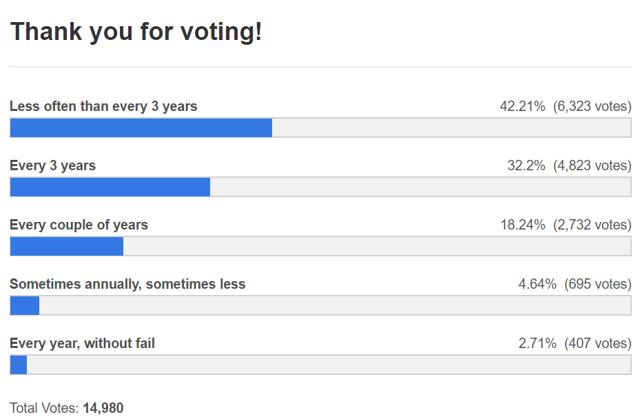Click the blue 4.64% progress bar fill
Screen dimensions: 640x419
pos(24,306)
